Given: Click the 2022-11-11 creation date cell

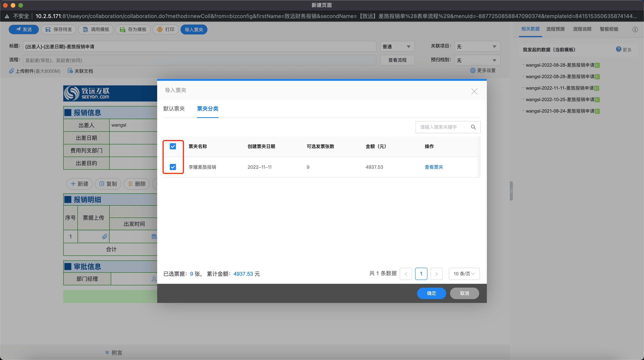Looking at the screenshot, I should click(260, 167).
